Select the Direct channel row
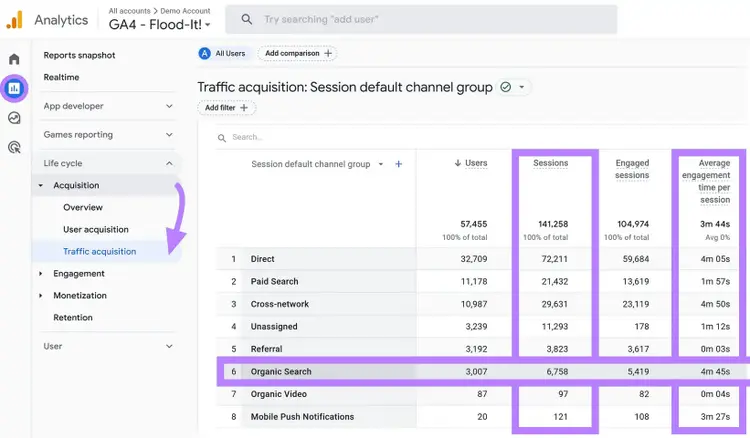 [482, 259]
